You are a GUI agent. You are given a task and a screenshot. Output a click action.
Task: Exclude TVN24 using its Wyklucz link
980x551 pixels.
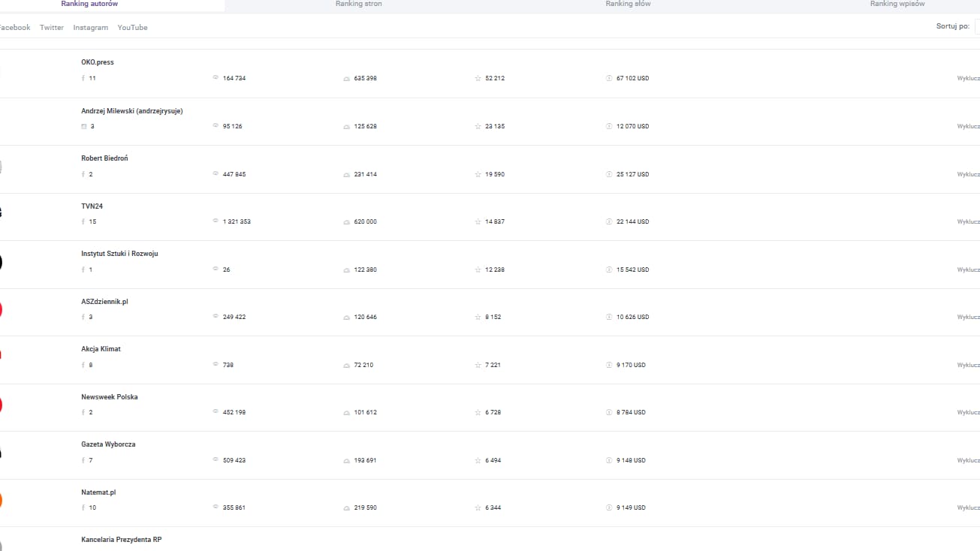[968, 221]
